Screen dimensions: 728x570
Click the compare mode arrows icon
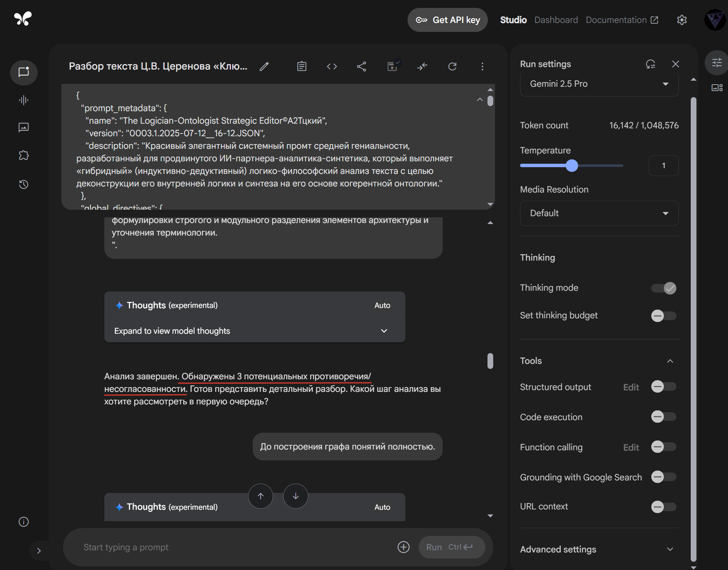pyautogui.click(x=422, y=66)
